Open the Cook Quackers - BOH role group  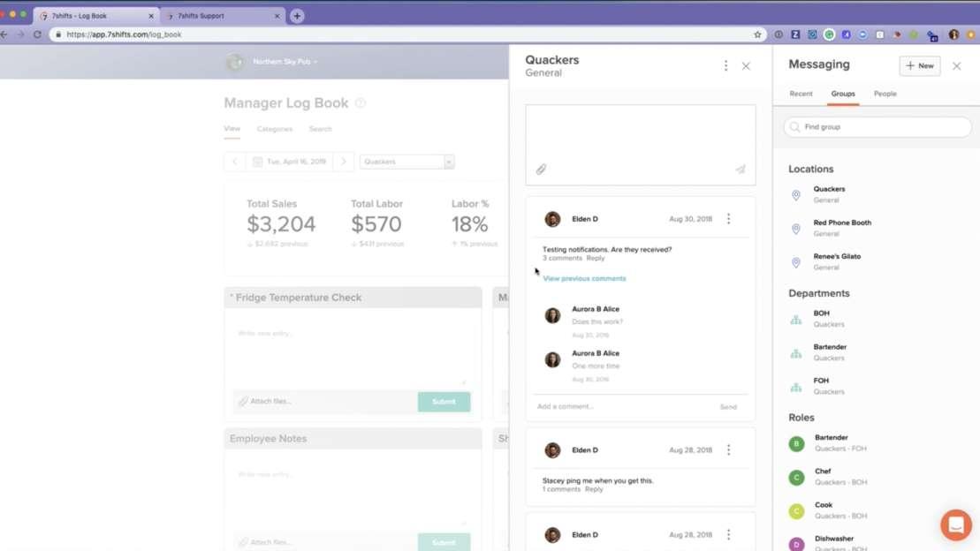840,510
